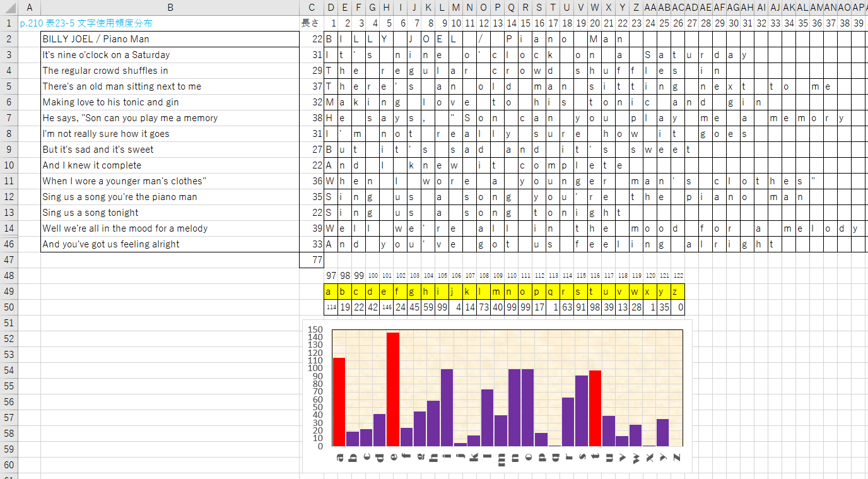Select cell 'Sing us a song tonight'
Image resolution: width=868 pixels, height=479 pixels.
point(170,213)
